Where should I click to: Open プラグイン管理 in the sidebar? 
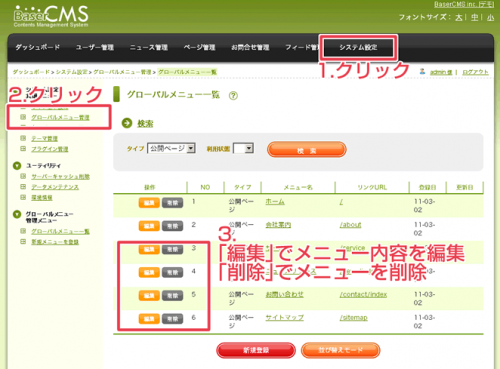tap(50, 149)
